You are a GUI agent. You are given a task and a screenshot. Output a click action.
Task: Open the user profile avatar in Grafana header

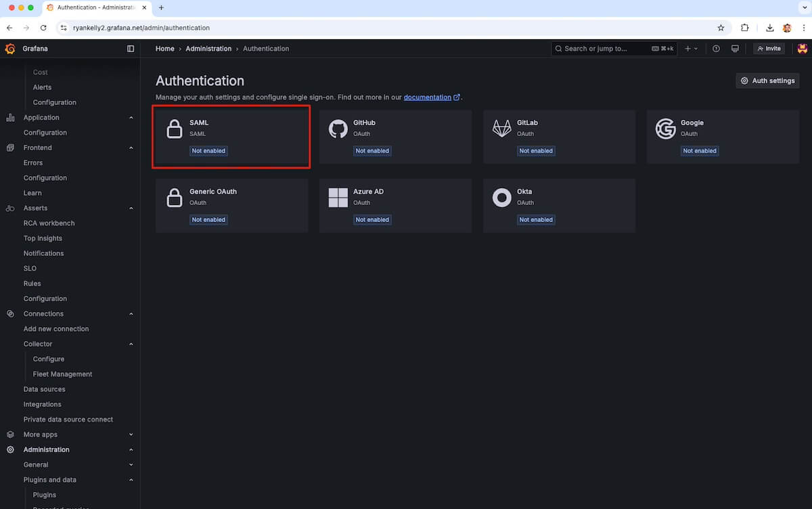click(803, 49)
